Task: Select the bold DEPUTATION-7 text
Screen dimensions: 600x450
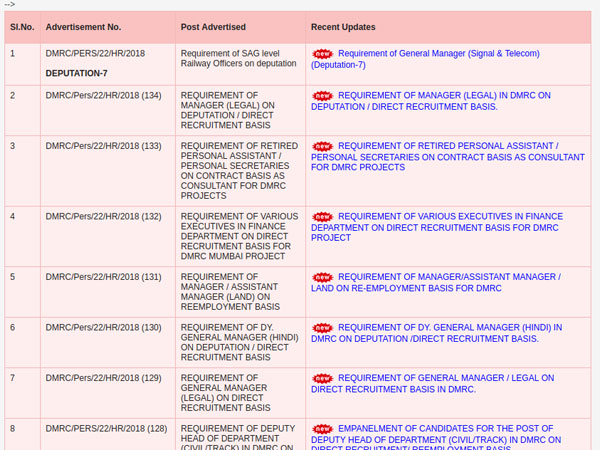Action: coord(77,73)
